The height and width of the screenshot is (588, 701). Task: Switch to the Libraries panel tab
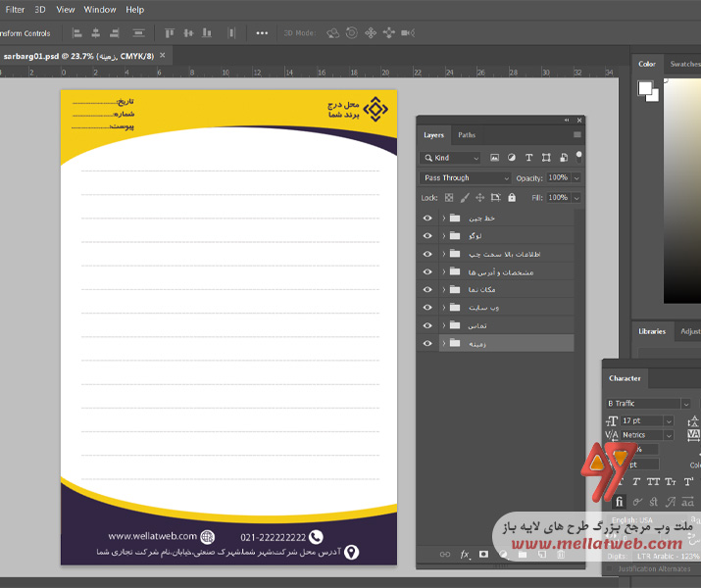point(652,331)
